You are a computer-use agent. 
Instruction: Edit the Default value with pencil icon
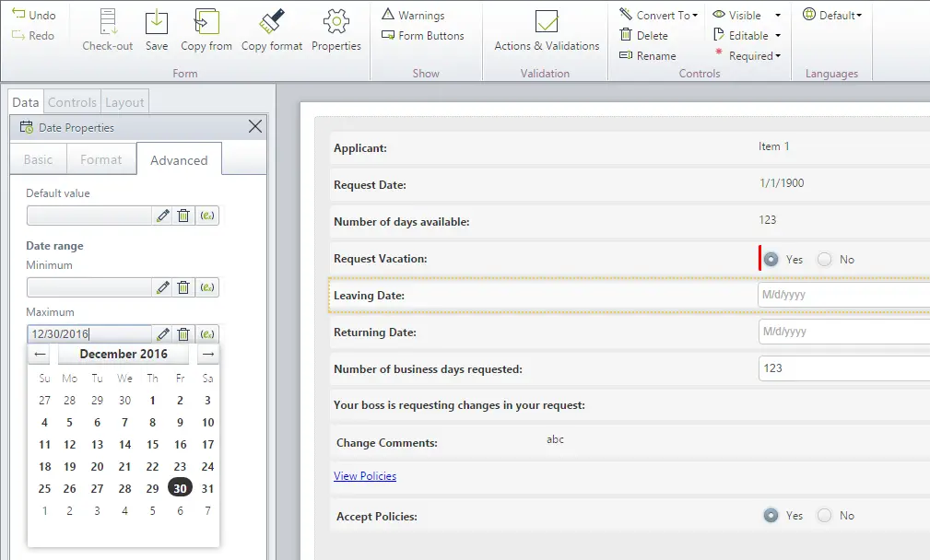pyautogui.click(x=163, y=216)
